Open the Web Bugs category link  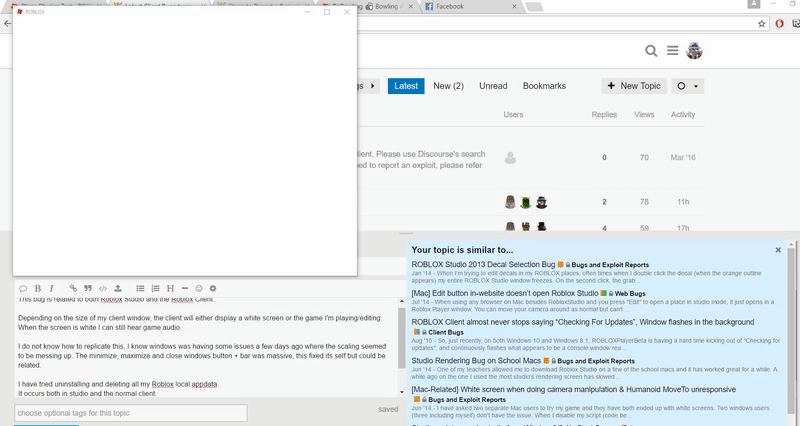630,294
